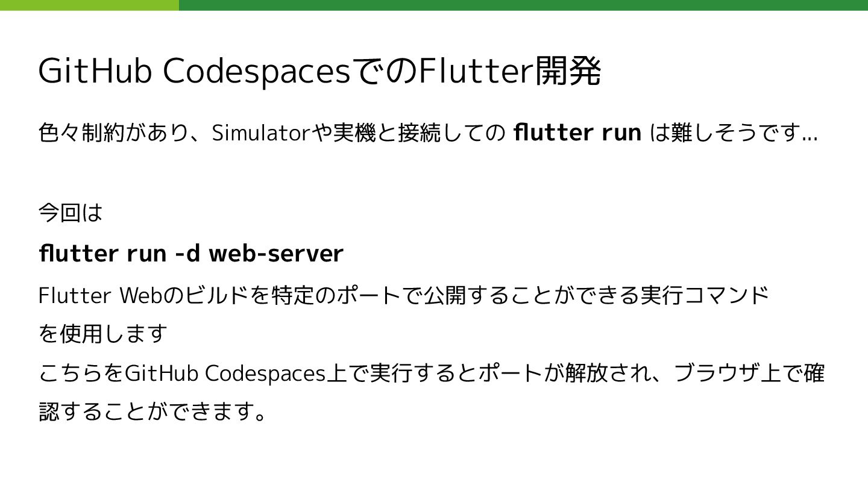Click the final line "認することができます。"
Image resolution: width=868 pixels, height=488 pixels.
pos(153,411)
